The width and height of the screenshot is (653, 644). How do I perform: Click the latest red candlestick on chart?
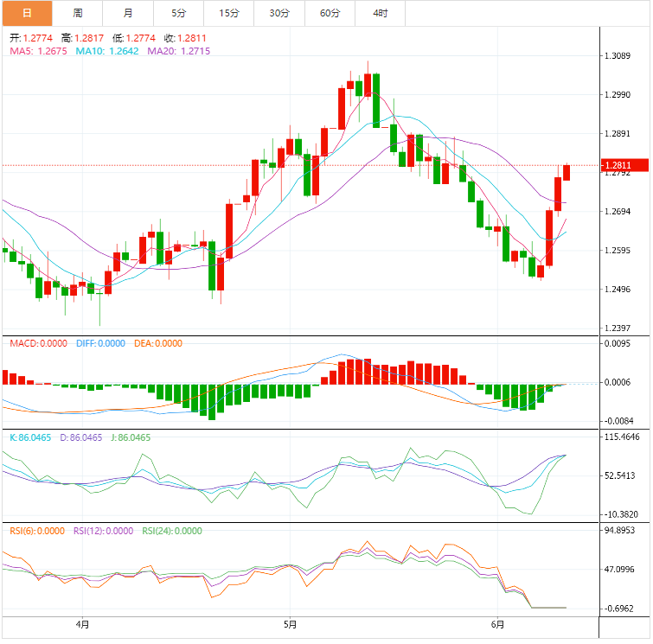tap(567, 172)
